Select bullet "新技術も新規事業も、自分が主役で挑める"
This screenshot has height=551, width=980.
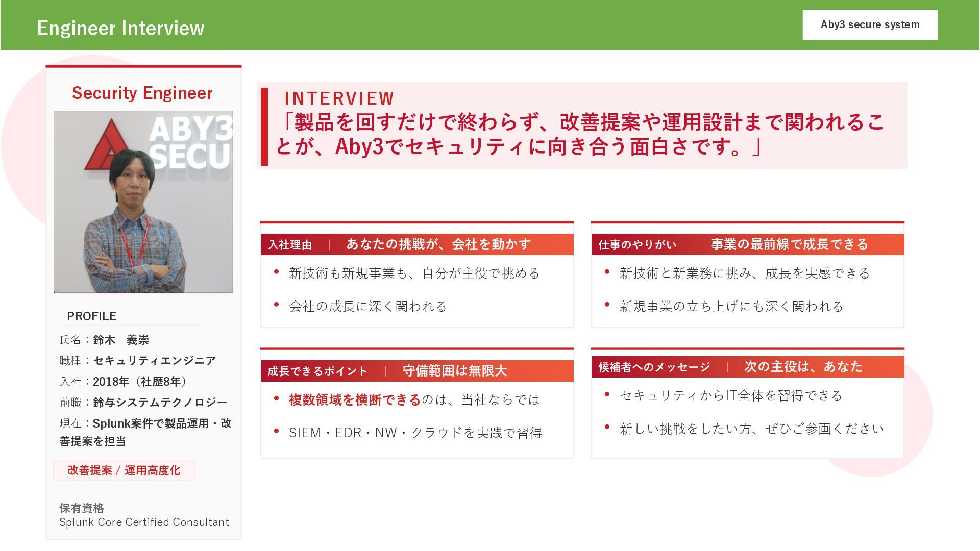coord(414,273)
